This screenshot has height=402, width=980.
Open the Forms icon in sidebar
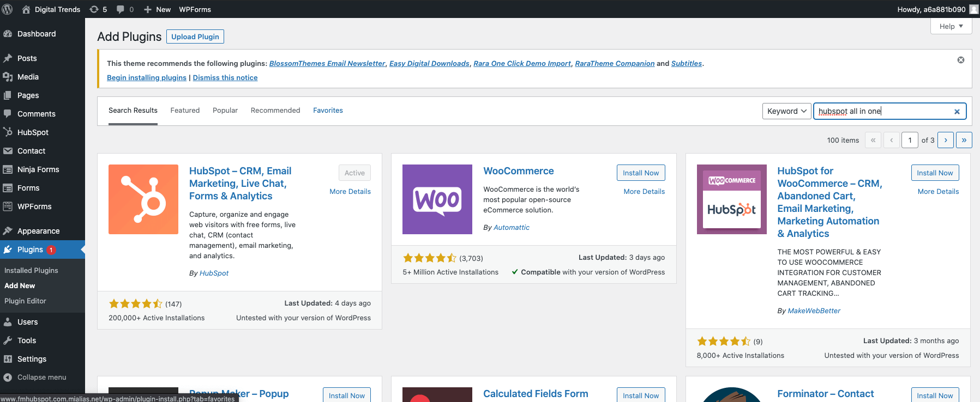(8, 188)
